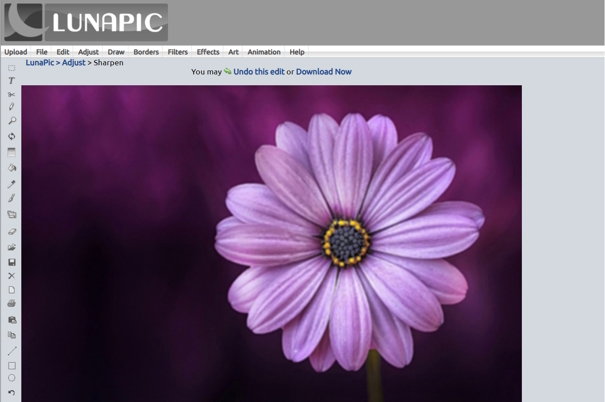This screenshot has width=605, height=402.
Task: Open the Effects menu
Action: pyautogui.click(x=208, y=52)
